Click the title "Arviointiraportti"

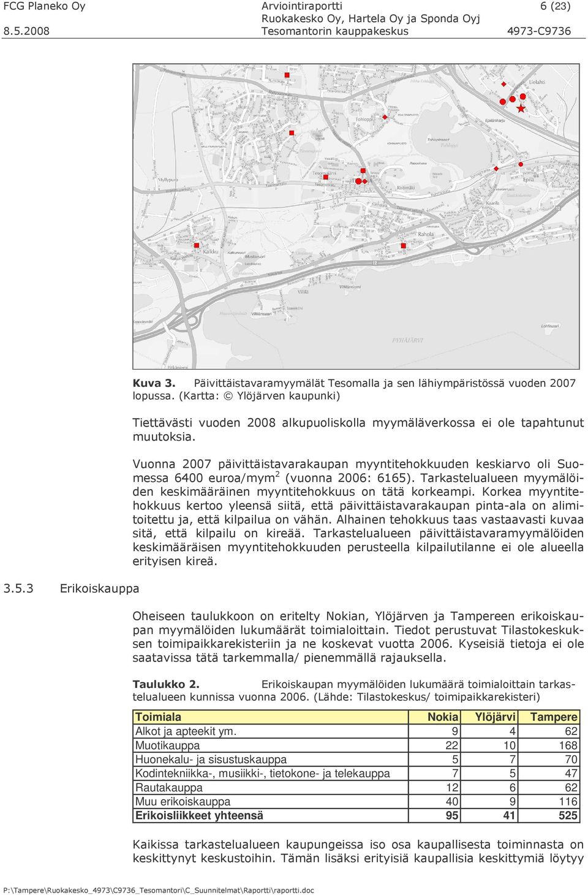pos(302,6)
